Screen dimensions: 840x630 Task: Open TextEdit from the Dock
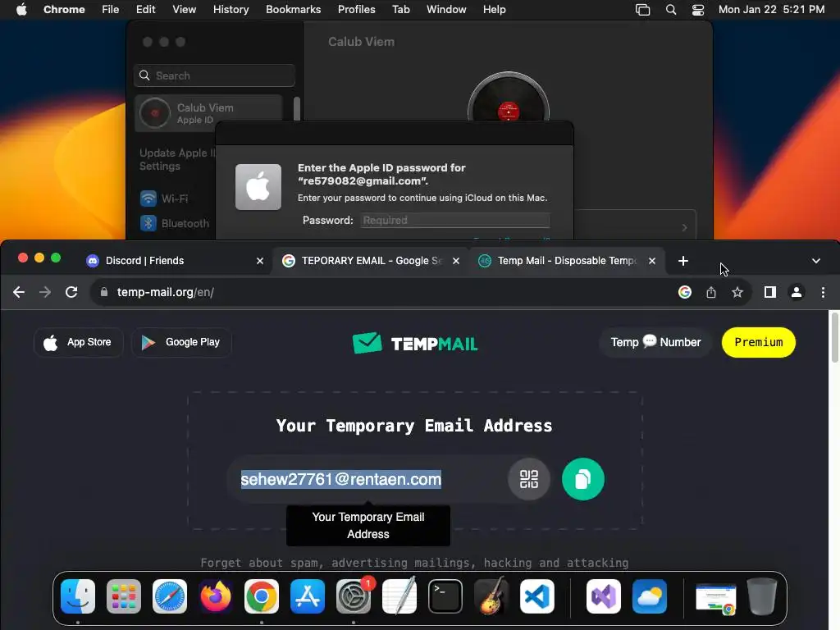pyautogui.click(x=399, y=596)
